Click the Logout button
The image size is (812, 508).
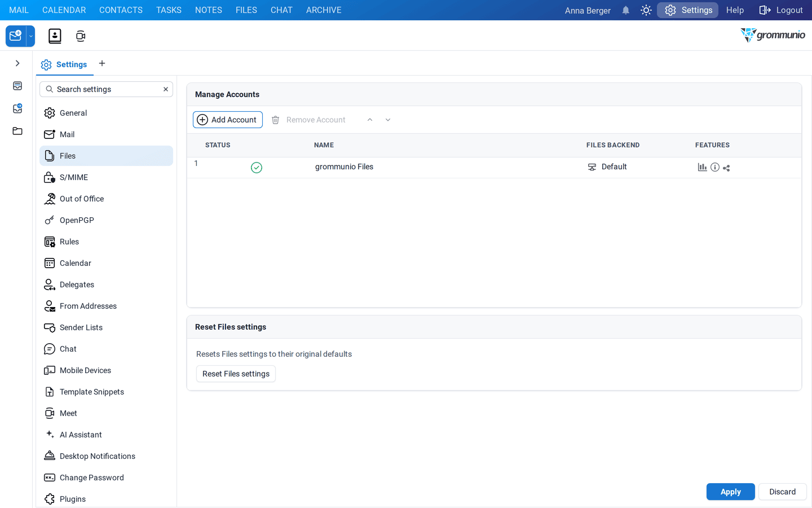[x=781, y=10]
